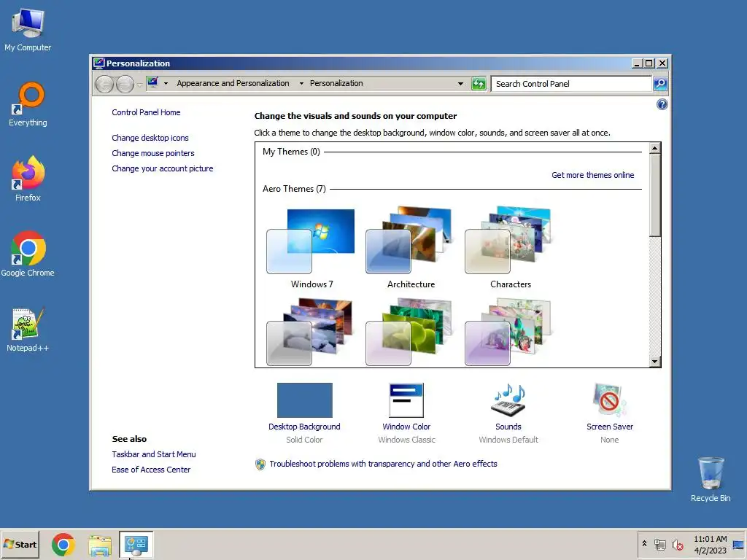This screenshot has height=560, width=747.
Task: Click the Search Control Panel field
Action: pyautogui.click(x=571, y=84)
